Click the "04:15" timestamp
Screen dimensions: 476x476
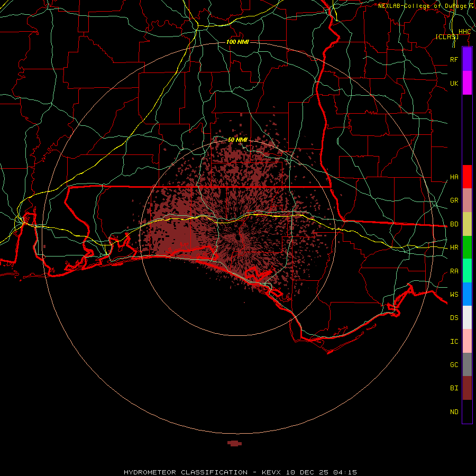345,472
